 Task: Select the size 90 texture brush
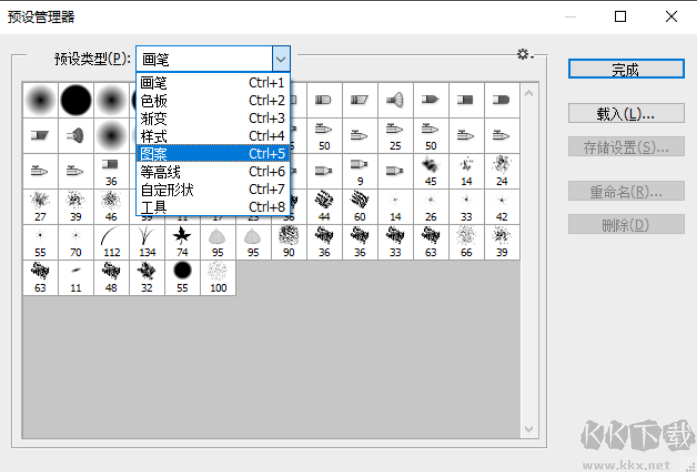[x=289, y=240]
